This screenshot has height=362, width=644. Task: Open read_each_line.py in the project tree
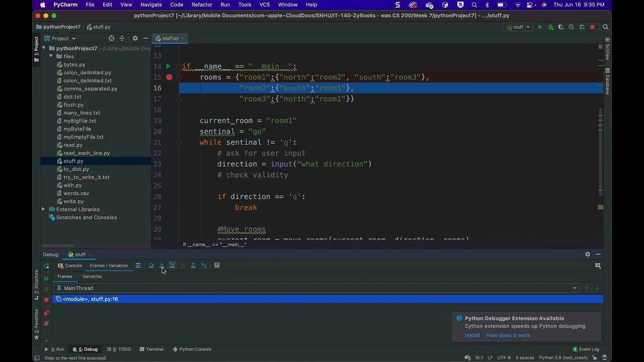tap(86, 153)
